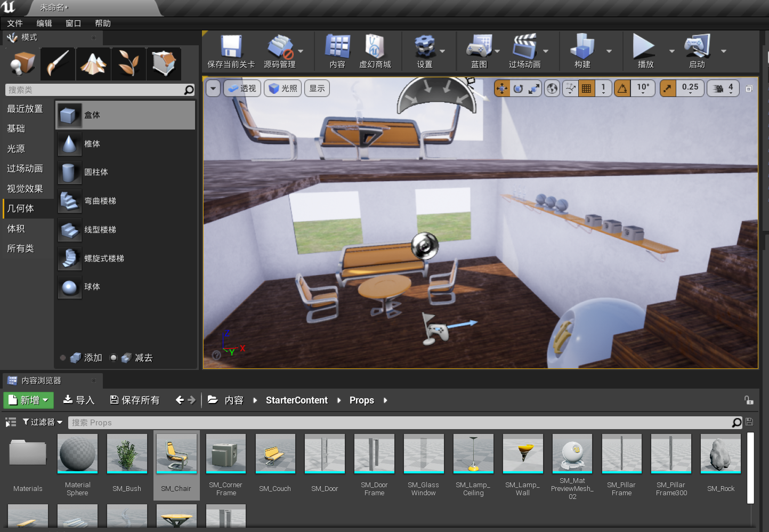
Task: Select the Landscape mode mountain icon
Action: (x=93, y=63)
